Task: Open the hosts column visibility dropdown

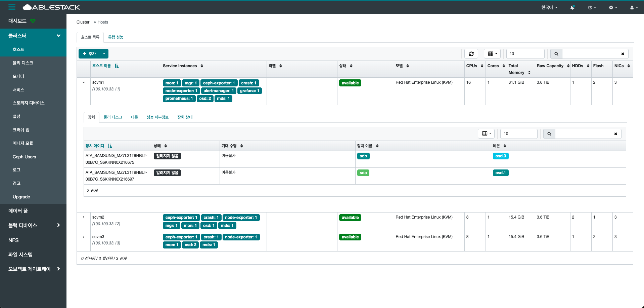Action: (492, 54)
